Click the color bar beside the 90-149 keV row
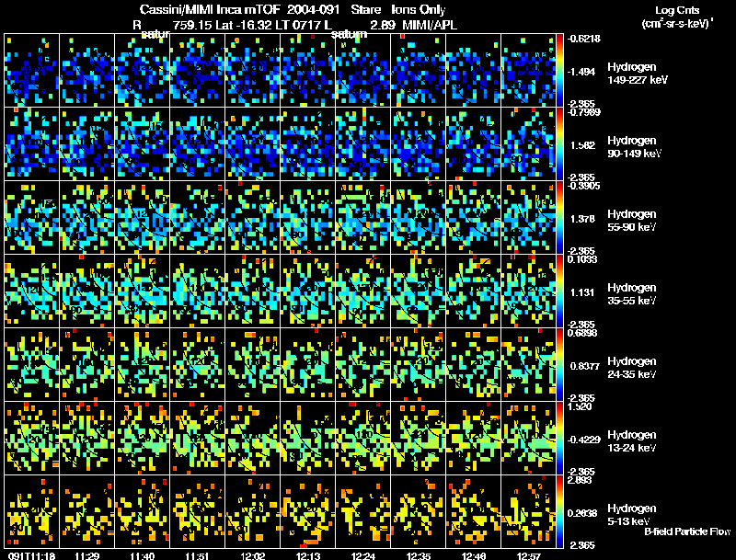 click(x=559, y=144)
